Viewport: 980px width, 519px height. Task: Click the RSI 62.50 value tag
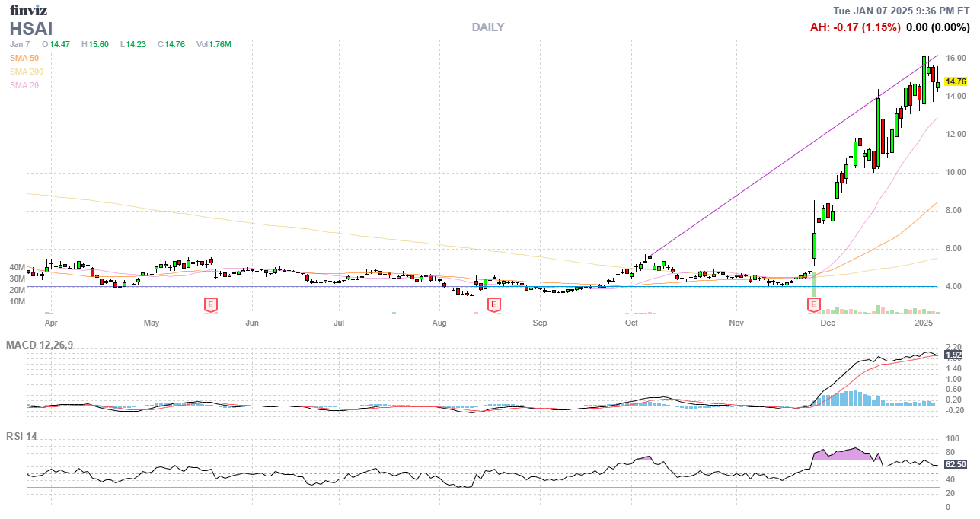(955, 464)
